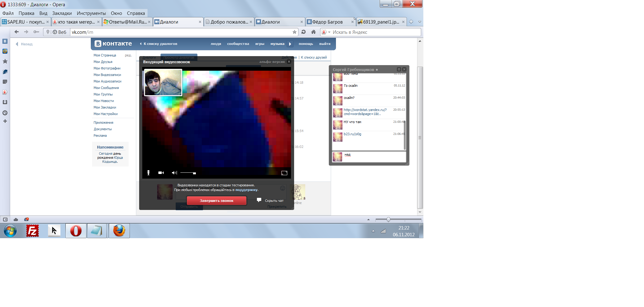Click the Искать в Яндекс search field
Screen dimensions: 644x307
point(376,32)
